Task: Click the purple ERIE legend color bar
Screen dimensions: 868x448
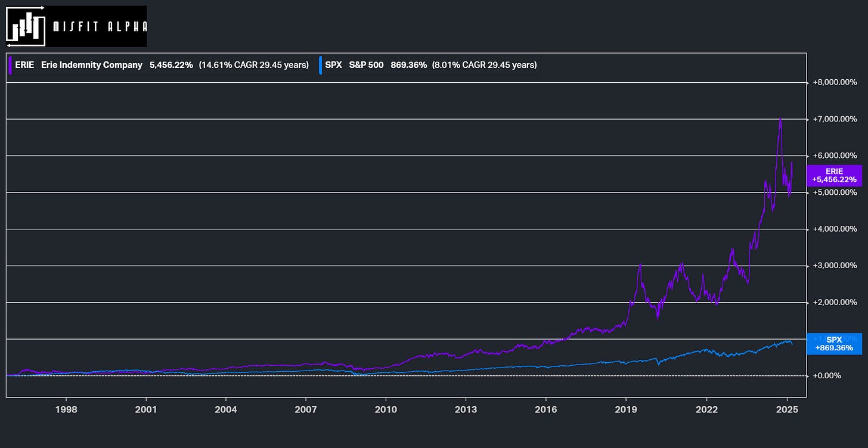Action: (10, 64)
